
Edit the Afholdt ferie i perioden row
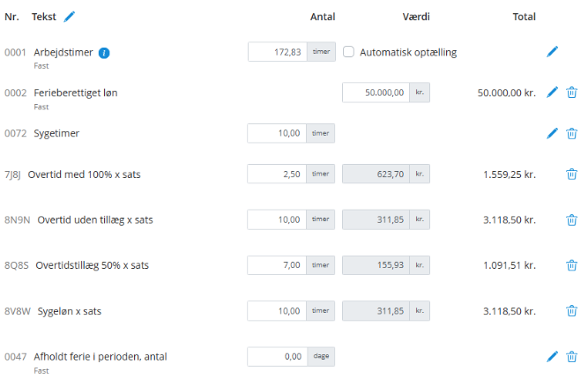point(553,356)
